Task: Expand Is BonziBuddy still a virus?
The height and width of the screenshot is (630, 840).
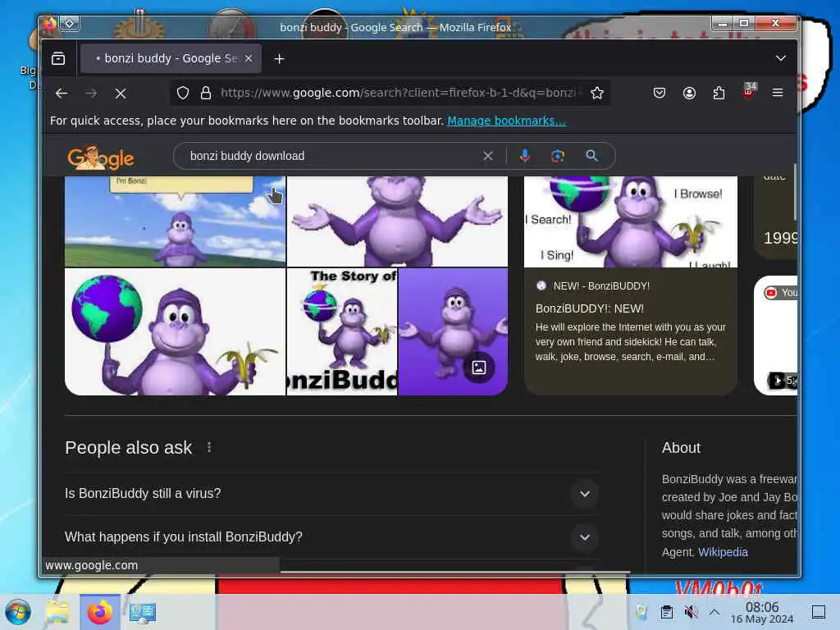Action: click(331, 493)
